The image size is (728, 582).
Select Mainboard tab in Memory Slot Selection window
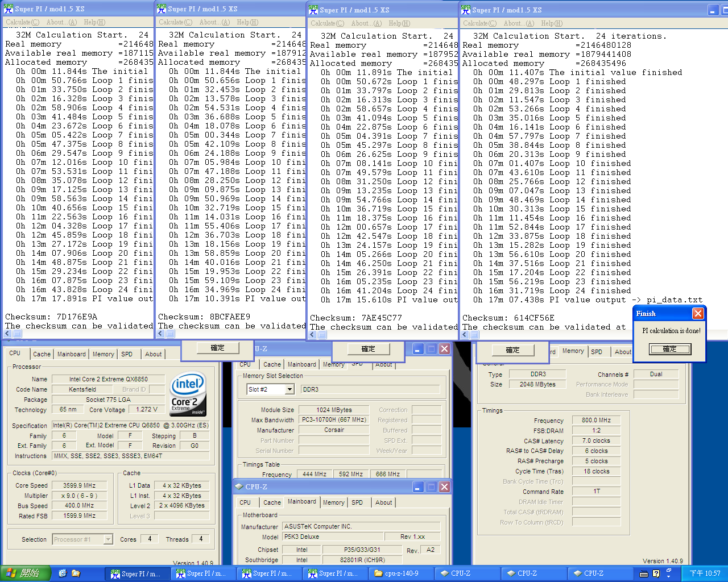click(x=301, y=364)
